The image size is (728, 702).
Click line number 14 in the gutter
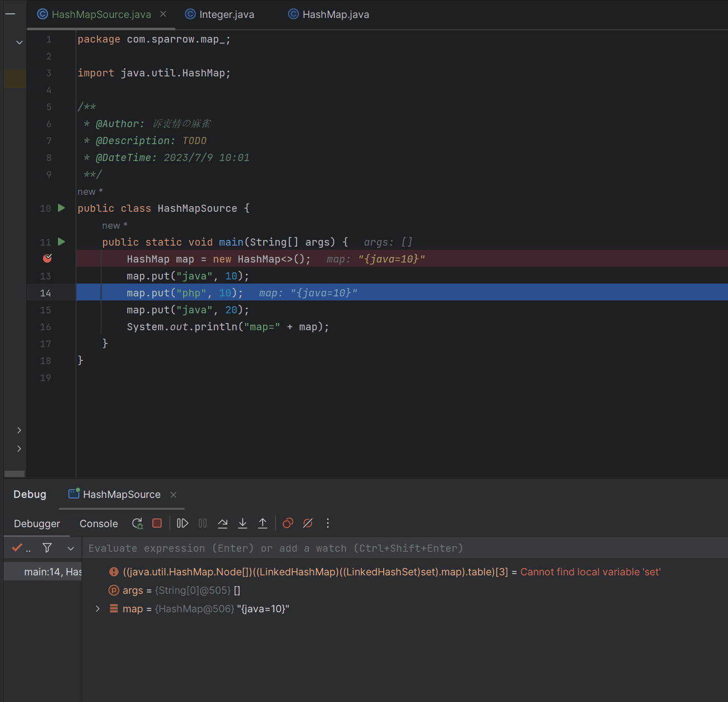(46, 293)
